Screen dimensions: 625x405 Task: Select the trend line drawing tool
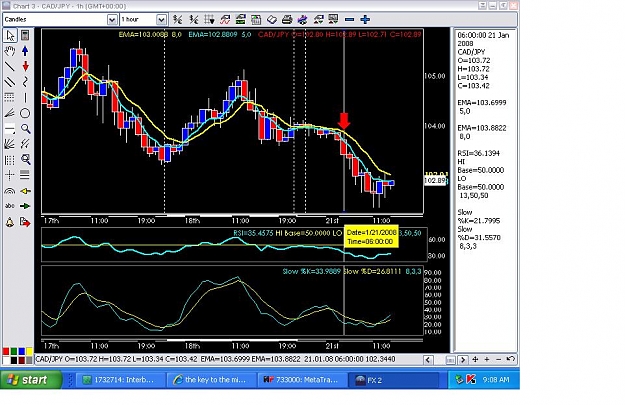[10, 66]
